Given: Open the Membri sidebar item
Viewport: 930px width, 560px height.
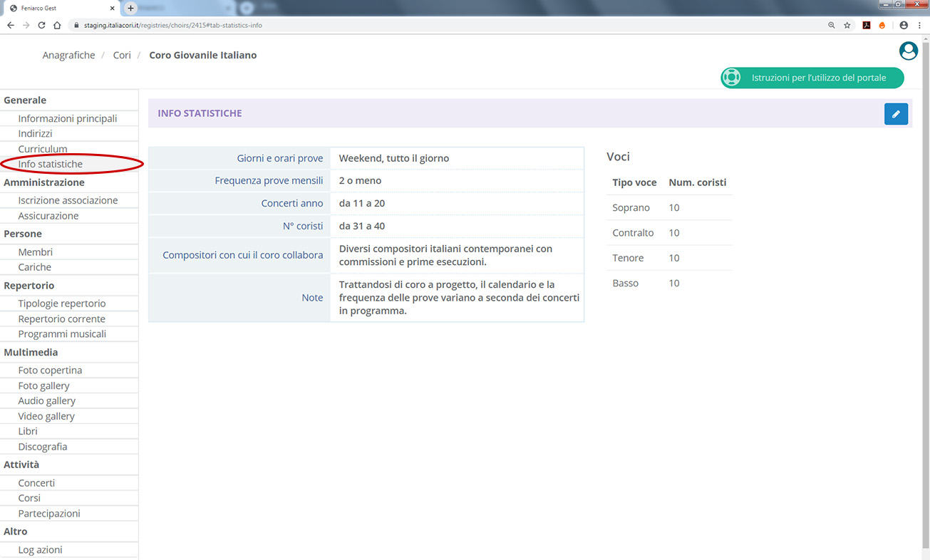Looking at the screenshot, I should (x=36, y=252).
